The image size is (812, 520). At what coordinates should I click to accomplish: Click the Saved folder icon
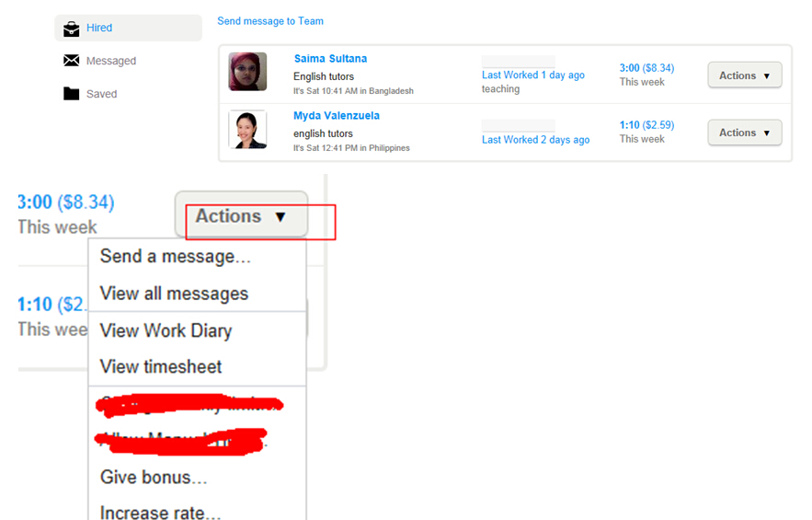[x=71, y=94]
